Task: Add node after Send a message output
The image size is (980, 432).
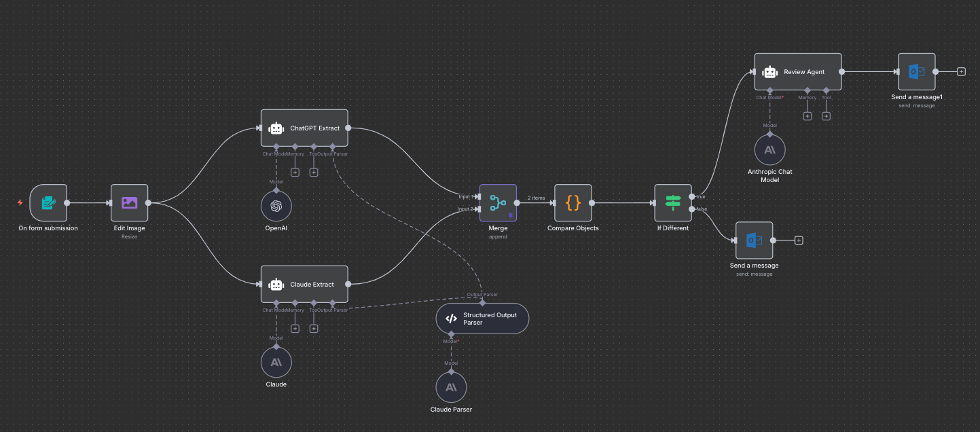Action: click(799, 240)
